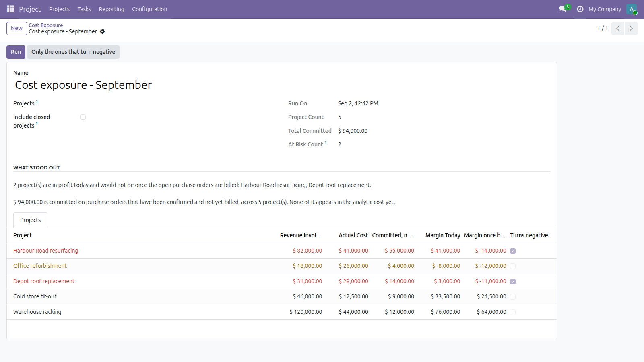
Task: Click the Run button
Action: (16, 52)
